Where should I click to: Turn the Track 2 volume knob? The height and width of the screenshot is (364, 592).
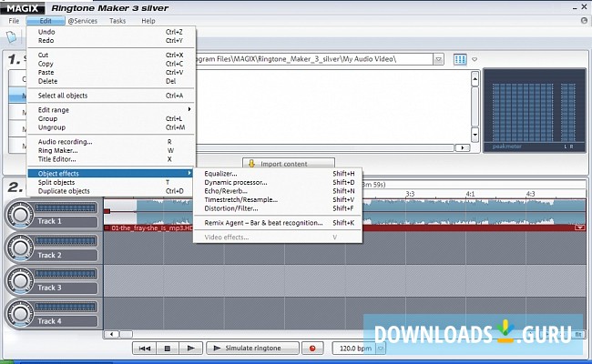pyautogui.click(x=20, y=248)
